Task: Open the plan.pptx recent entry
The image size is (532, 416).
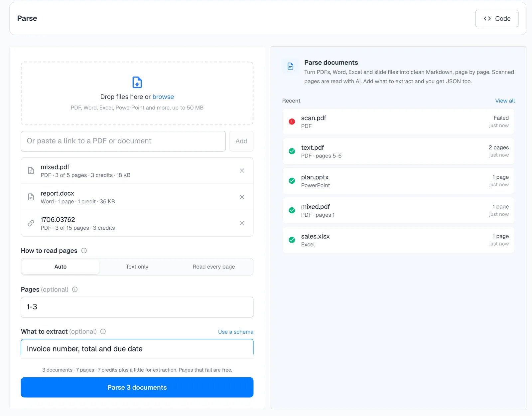Action: tap(398, 181)
